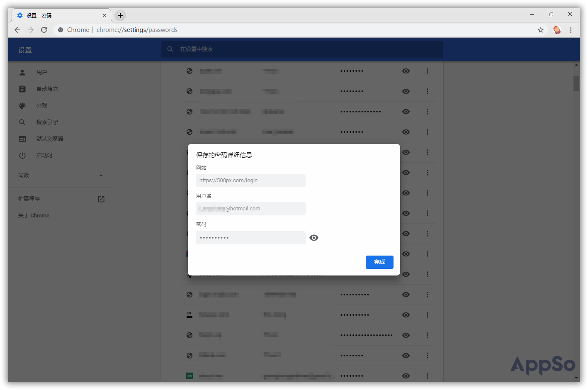Minimize the Chrome window
This screenshot has width=588, height=390.
click(532, 14)
